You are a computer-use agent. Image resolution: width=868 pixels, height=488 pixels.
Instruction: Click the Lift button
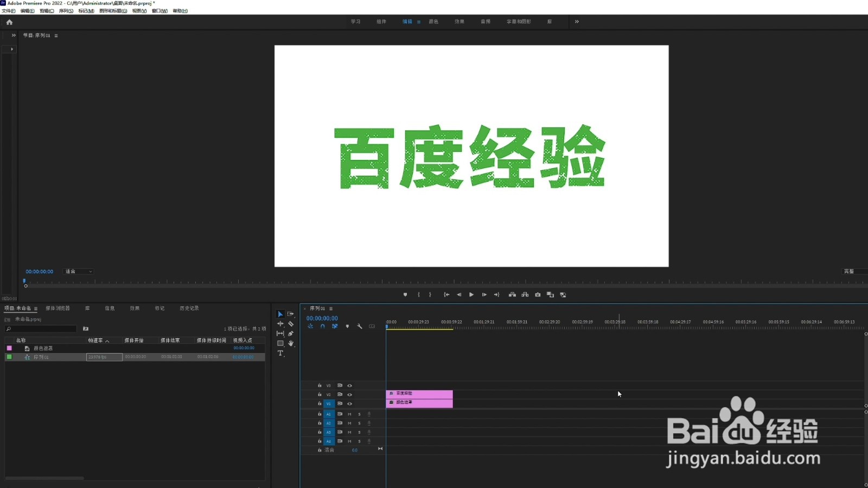(x=512, y=294)
